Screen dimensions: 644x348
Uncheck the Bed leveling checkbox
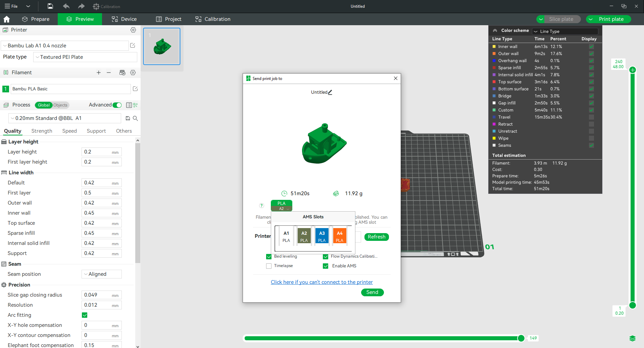[x=269, y=257]
